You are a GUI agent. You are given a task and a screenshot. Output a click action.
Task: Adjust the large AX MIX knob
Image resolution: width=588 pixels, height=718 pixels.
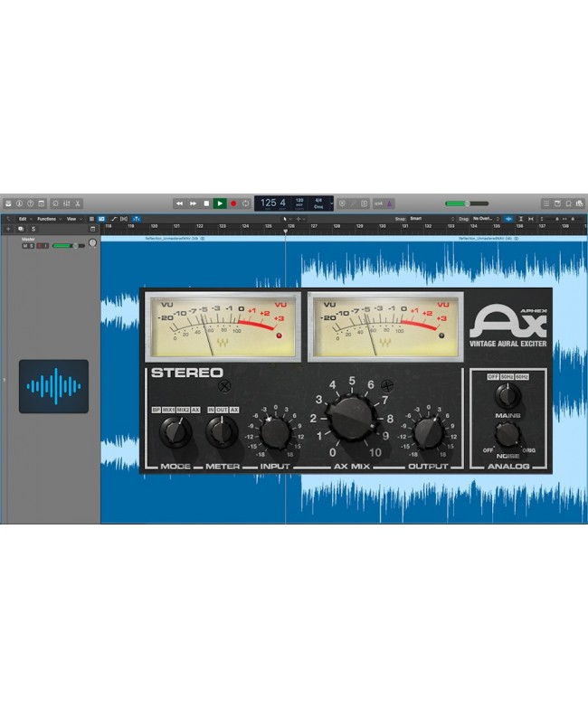352,418
